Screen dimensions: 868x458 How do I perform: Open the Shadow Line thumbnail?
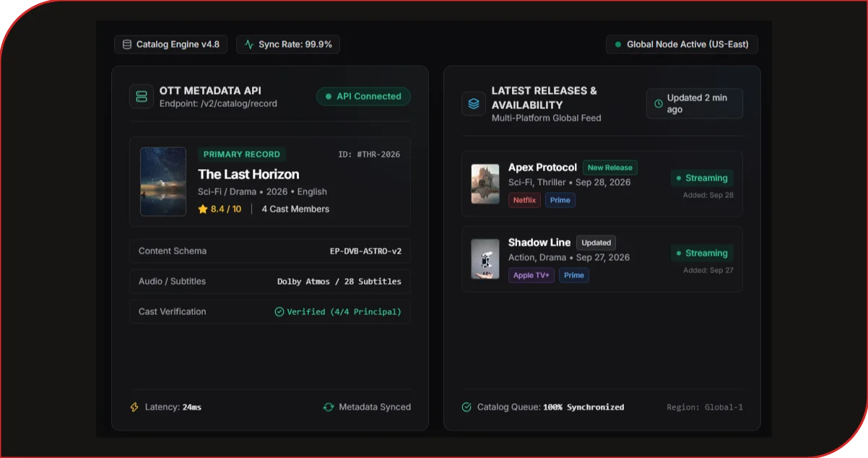pyautogui.click(x=485, y=259)
